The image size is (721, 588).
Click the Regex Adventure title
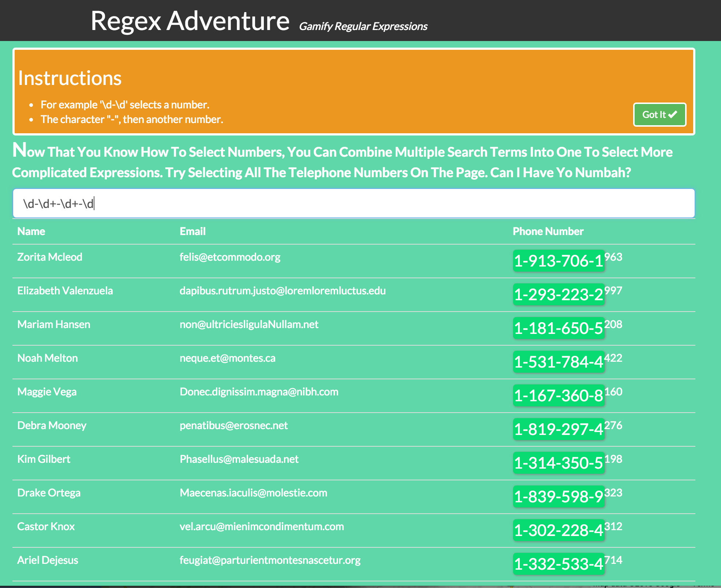point(190,21)
